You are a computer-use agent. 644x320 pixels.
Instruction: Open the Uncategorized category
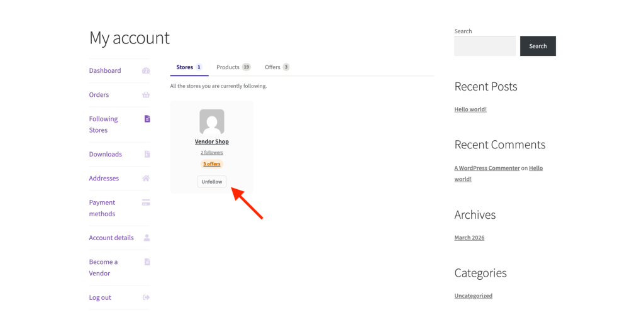pyautogui.click(x=474, y=295)
